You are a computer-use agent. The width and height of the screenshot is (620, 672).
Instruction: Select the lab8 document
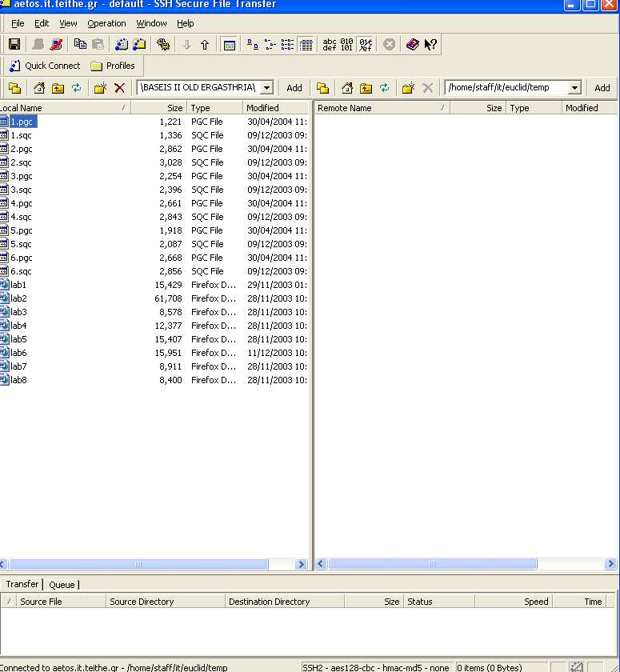click(18, 380)
